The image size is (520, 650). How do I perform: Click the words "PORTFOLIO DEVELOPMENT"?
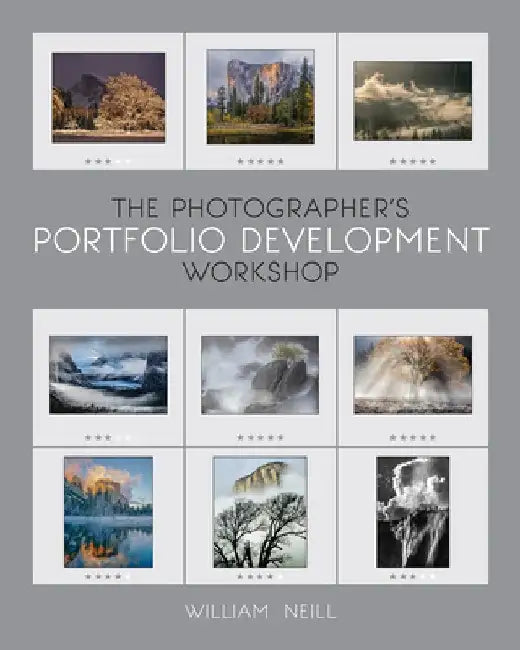tap(262, 240)
